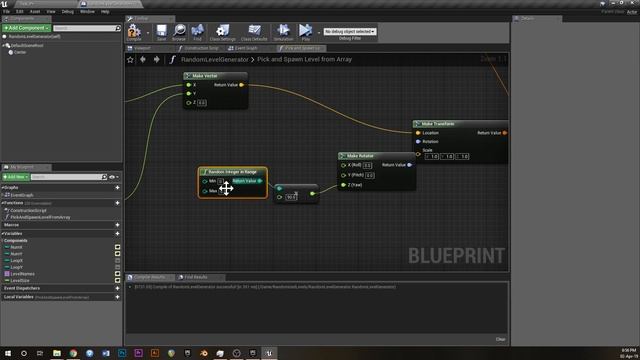Viewport: 640px width, 360px height.
Task: Click the Unreal Engine icon on the taskbar
Action: (x=269, y=353)
